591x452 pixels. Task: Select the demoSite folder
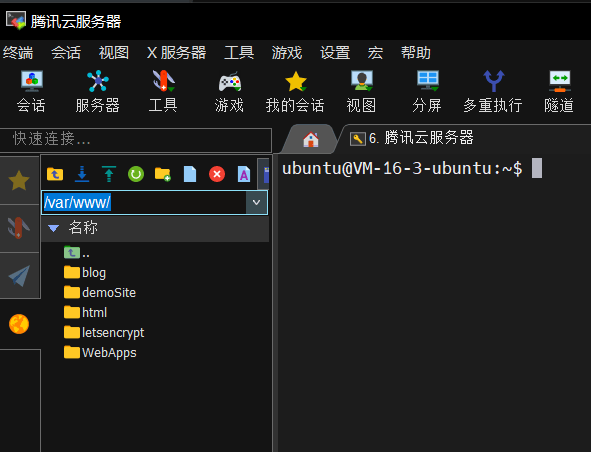pyautogui.click(x=100, y=292)
